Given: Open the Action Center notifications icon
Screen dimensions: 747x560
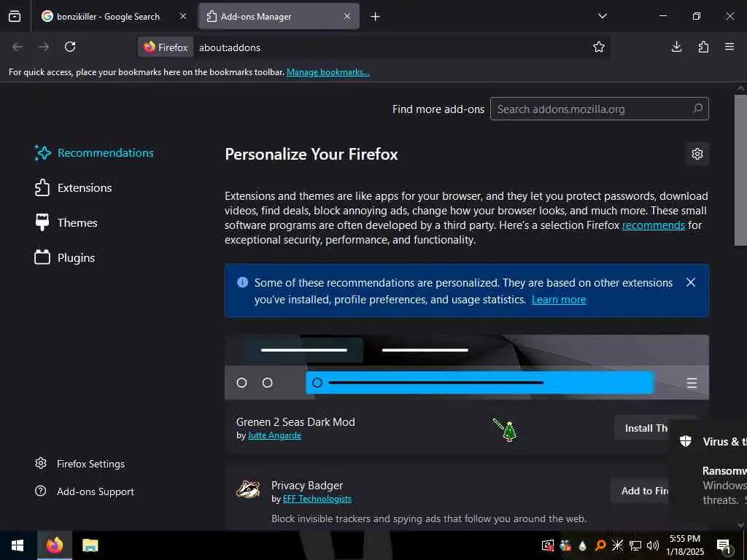Looking at the screenshot, I should click(x=724, y=545).
